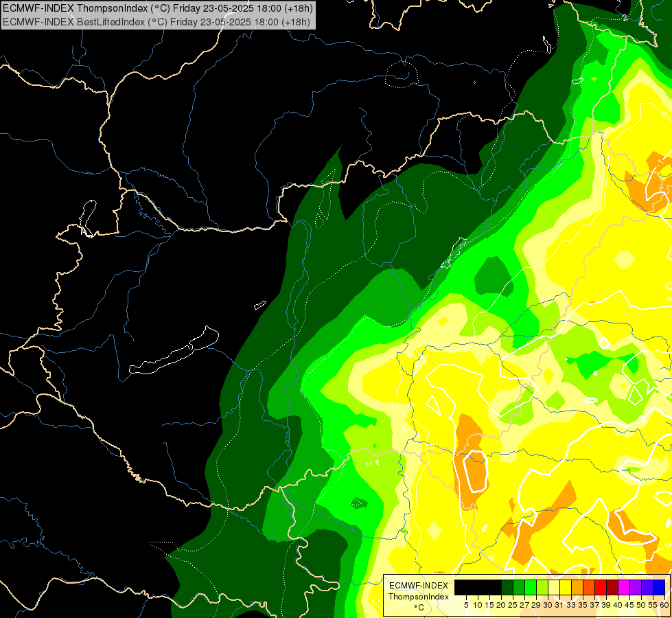This screenshot has width=672, height=618.
Task: Click the legend label ECMWF-INDEX
Action: (419, 586)
